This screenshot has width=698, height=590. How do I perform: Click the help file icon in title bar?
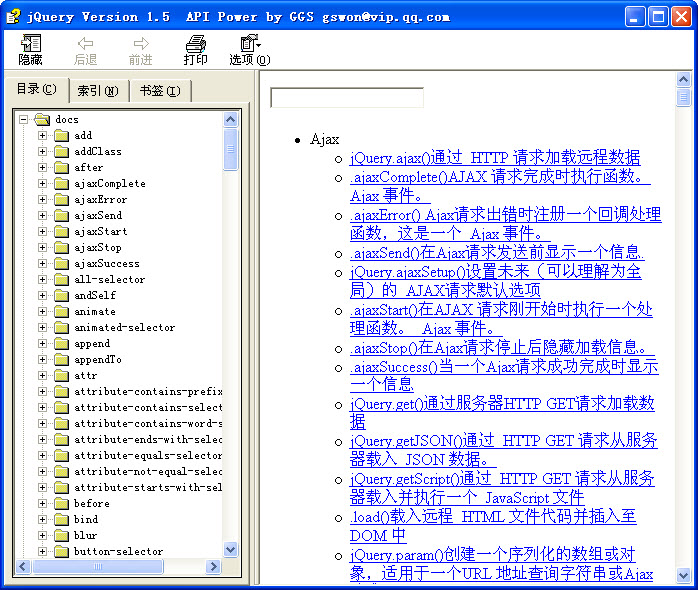pyautogui.click(x=13, y=17)
